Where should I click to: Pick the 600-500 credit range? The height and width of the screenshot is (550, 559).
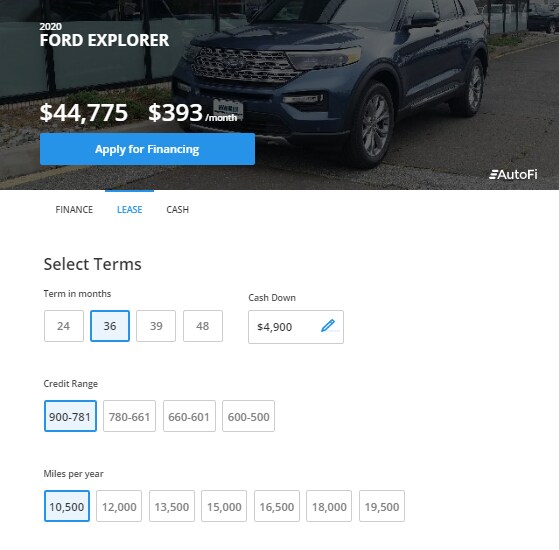click(248, 416)
